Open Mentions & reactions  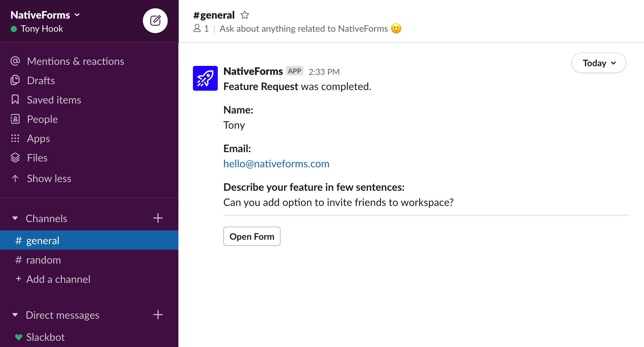click(75, 61)
